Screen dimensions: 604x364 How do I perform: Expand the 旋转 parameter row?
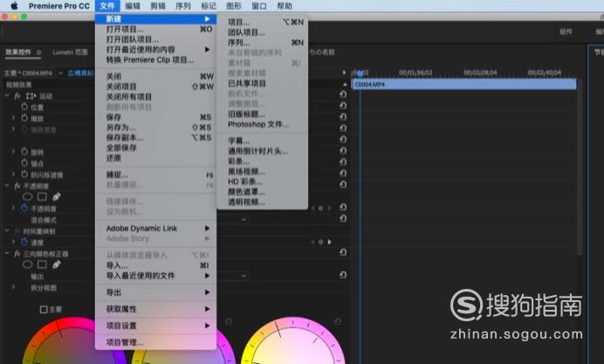point(13,151)
